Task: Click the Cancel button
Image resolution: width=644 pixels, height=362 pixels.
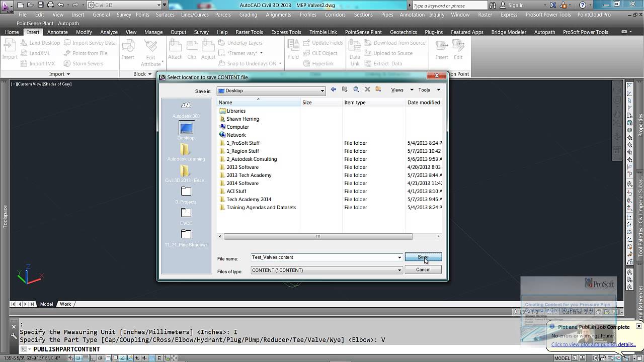Action: pyautogui.click(x=423, y=269)
